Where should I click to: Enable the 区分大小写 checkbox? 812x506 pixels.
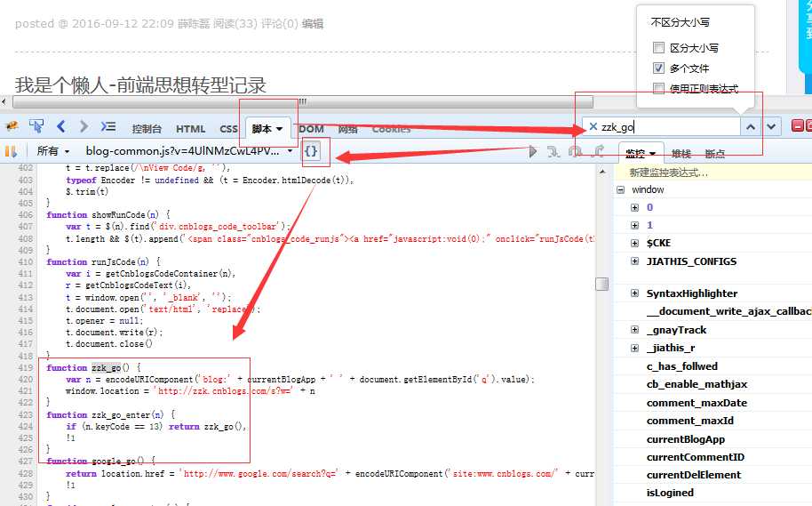658,48
